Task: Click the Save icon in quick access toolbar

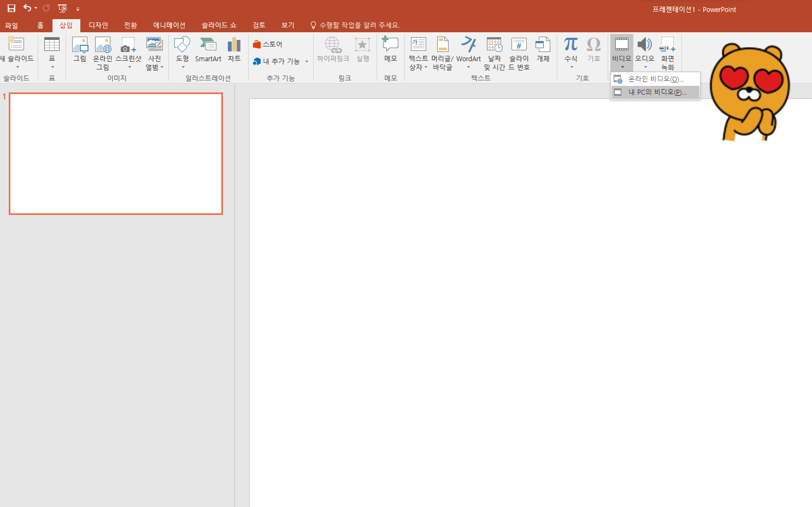Action: coord(11,8)
